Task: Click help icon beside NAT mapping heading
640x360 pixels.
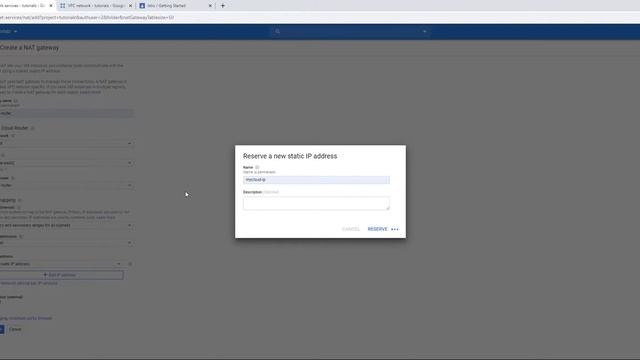Action: [20, 200]
